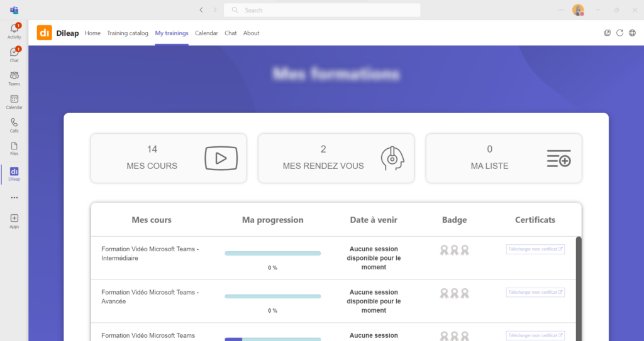Go forward using the navigation arrow
The width and height of the screenshot is (644, 341).
215,10
